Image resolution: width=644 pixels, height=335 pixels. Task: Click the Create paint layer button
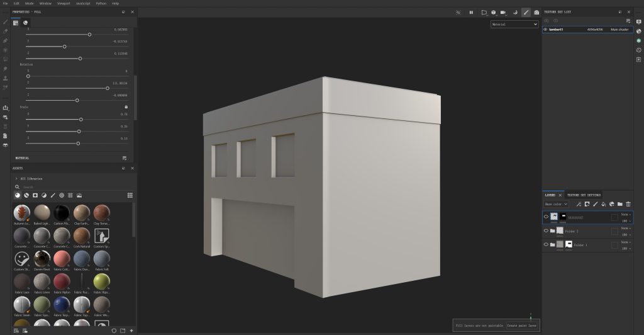(x=521, y=326)
